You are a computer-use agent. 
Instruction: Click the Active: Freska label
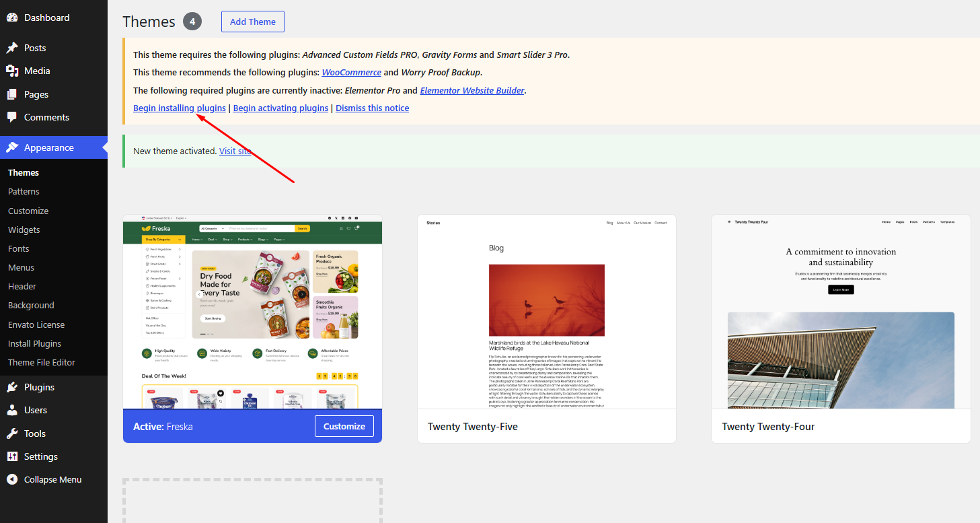(163, 426)
